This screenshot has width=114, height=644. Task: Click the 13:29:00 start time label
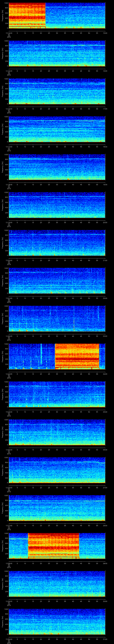coord(9,601)
